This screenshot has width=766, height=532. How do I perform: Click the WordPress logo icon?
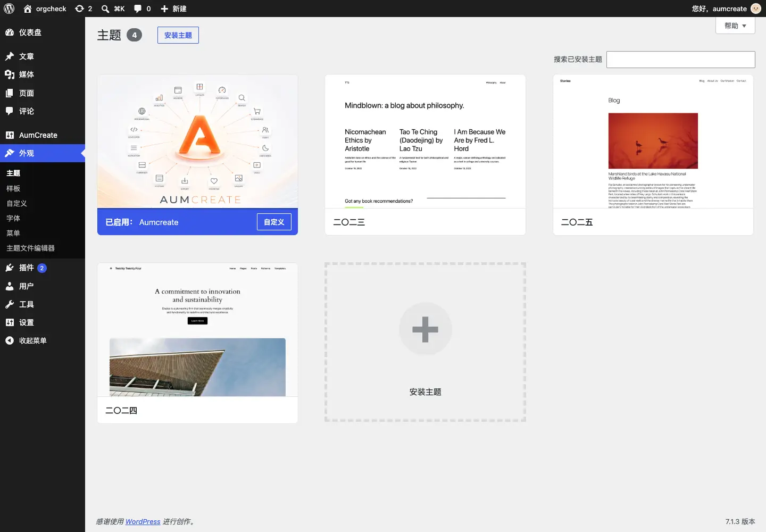tap(9, 9)
